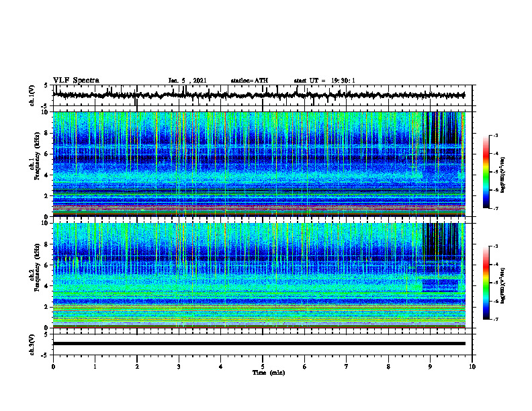Click the "8" minute tick label
532x411 pixels.
click(388, 367)
